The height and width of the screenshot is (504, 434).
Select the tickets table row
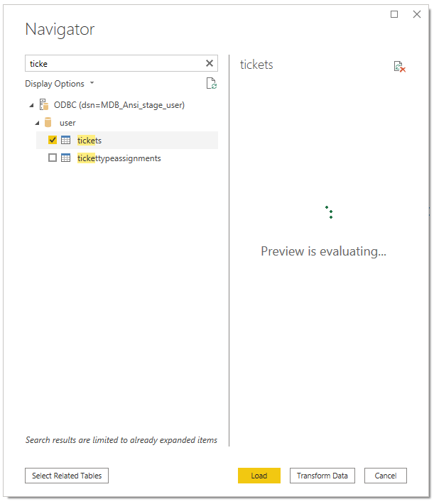pyautogui.click(x=89, y=141)
